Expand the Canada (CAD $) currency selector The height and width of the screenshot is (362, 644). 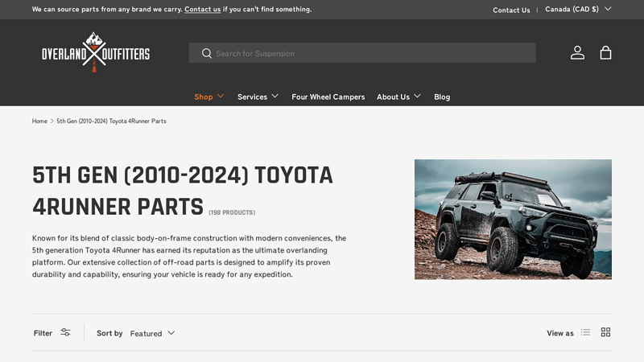(578, 9)
